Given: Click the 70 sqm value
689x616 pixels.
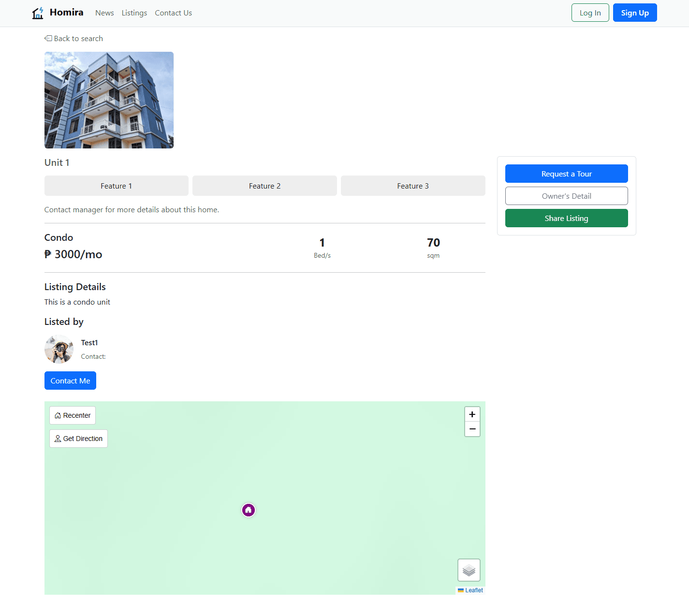Looking at the screenshot, I should [x=433, y=243].
